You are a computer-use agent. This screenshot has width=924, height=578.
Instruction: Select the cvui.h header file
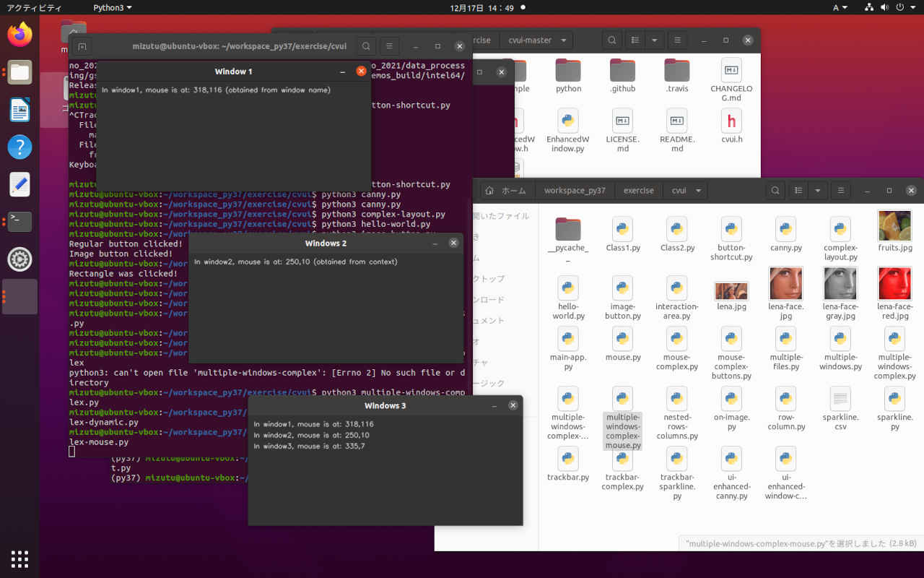point(731,127)
